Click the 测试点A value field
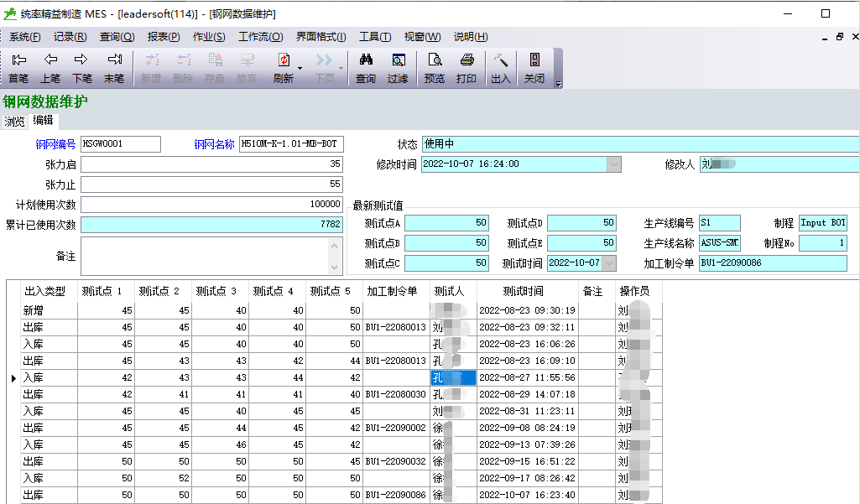Screen dimensions: 860x504 coord(446,223)
